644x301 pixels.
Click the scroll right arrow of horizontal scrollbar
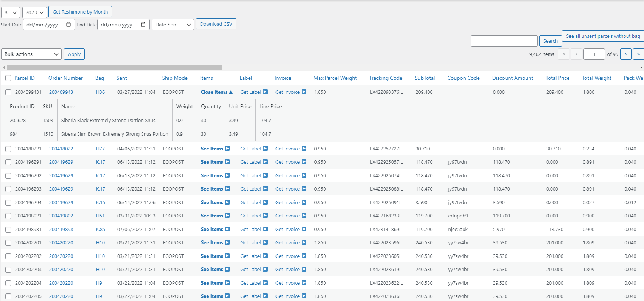click(641, 67)
